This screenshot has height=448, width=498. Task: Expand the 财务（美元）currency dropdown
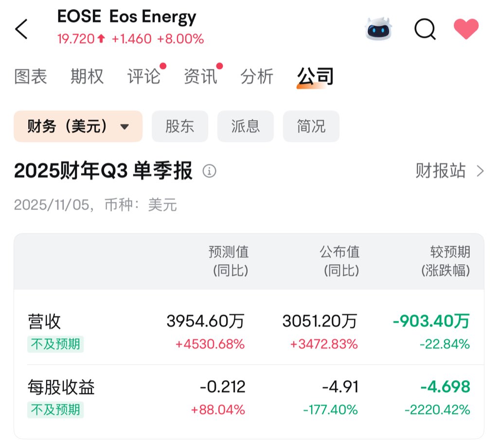[x=78, y=126]
